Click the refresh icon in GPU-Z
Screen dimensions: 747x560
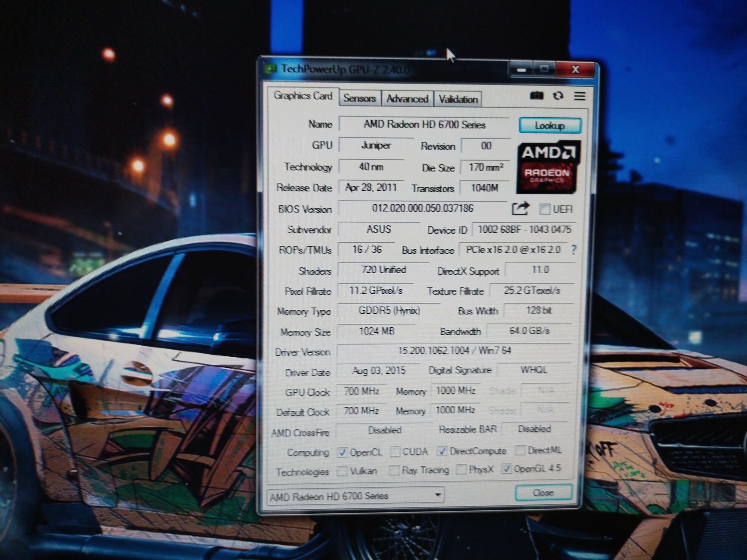click(558, 96)
